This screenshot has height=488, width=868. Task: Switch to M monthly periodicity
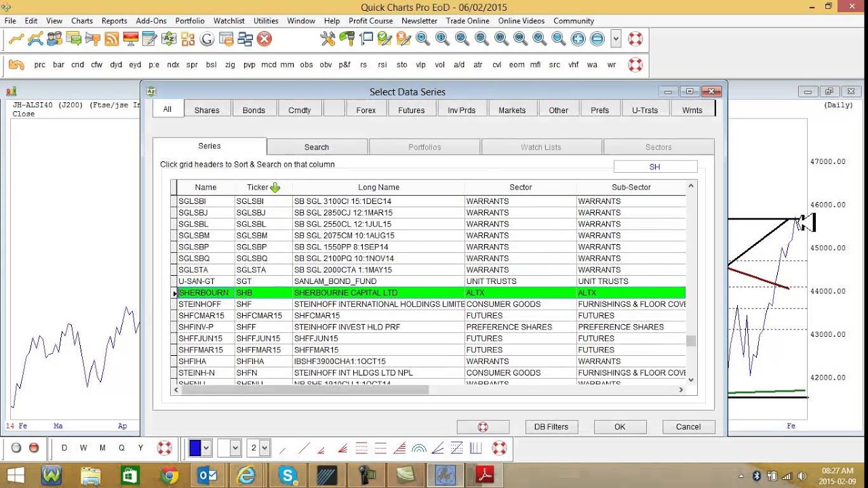[x=102, y=448]
